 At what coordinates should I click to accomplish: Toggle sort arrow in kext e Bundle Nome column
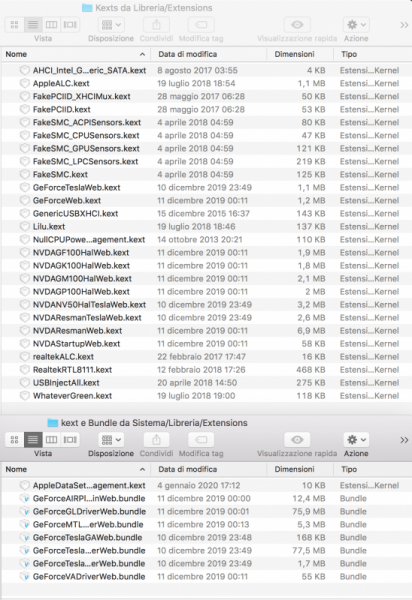142,469
